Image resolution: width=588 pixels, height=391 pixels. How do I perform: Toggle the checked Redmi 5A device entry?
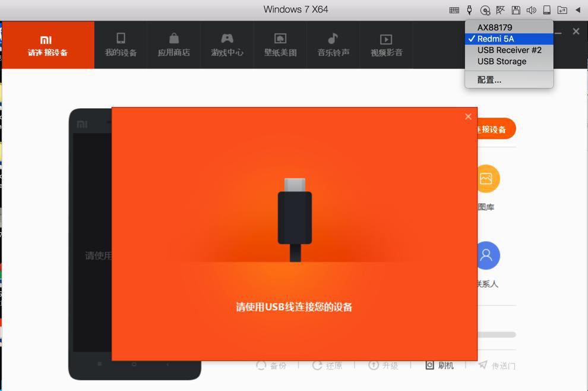[509, 39]
